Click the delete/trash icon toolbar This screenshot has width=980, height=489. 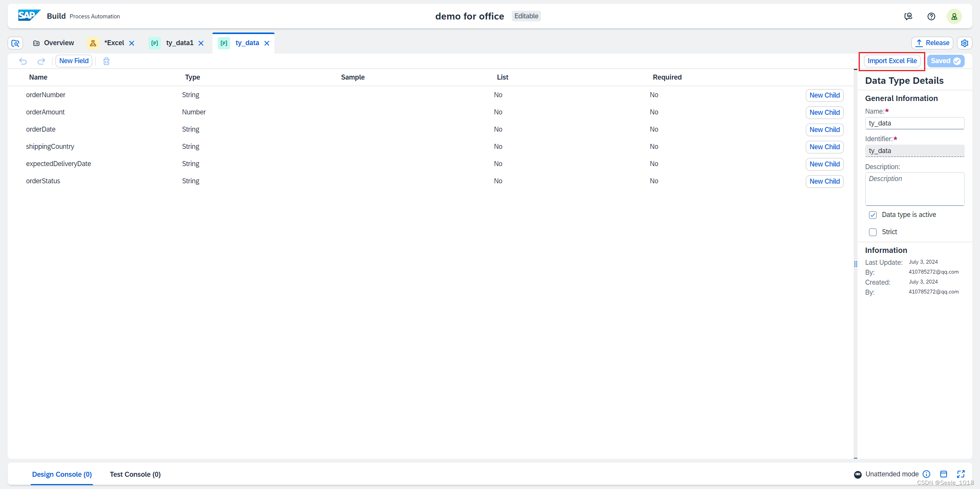tap(106, 60)
